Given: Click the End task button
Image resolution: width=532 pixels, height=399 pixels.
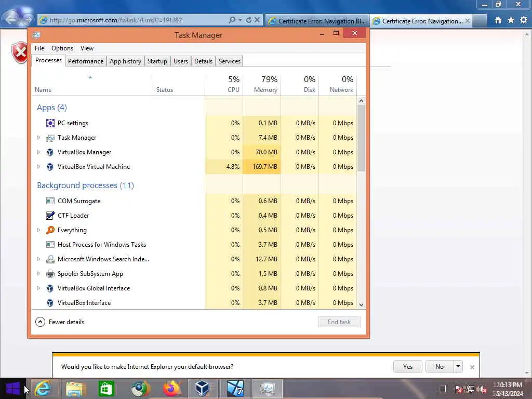Looking at the screenshot, I should click(339, 322).
